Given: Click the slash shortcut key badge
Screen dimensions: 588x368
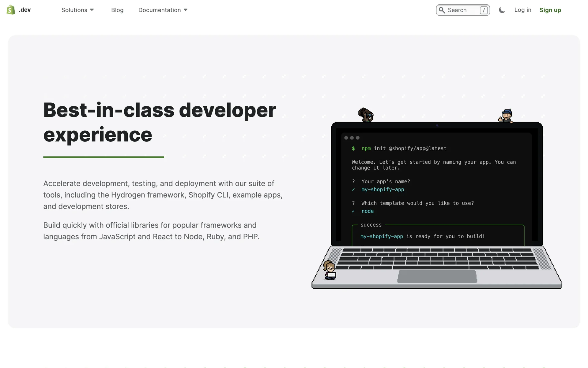Looking at the screenshot, I should point(484,10).
